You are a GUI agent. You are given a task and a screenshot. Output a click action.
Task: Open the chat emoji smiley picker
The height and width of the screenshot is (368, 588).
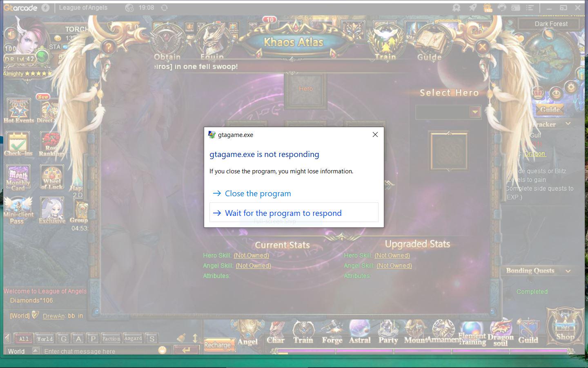(163, 350)
